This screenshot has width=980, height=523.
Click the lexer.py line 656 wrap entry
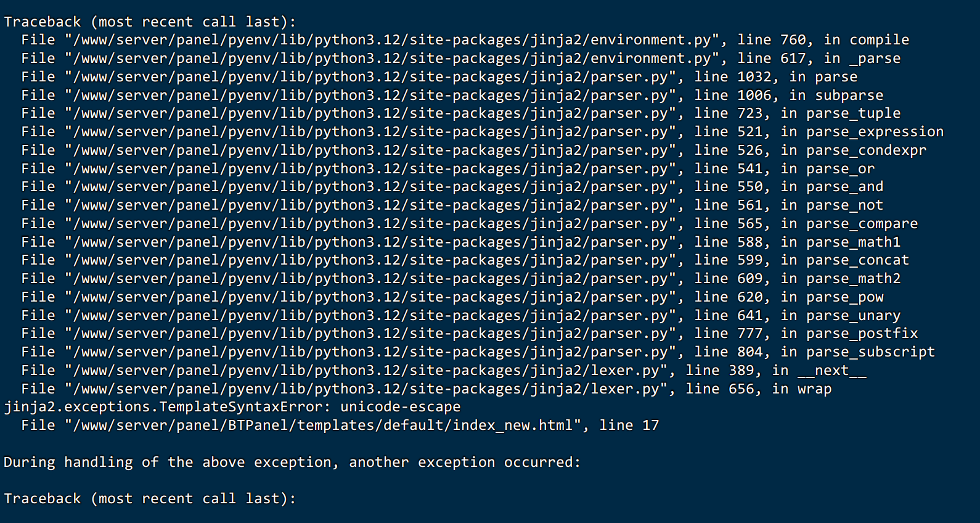pyautogui.click(x=427, y=389)
